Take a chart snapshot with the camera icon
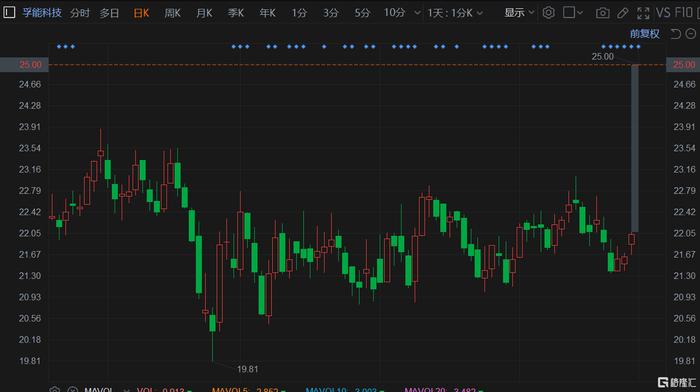Viewport: 700px width, 392px height. pos(602,13)
